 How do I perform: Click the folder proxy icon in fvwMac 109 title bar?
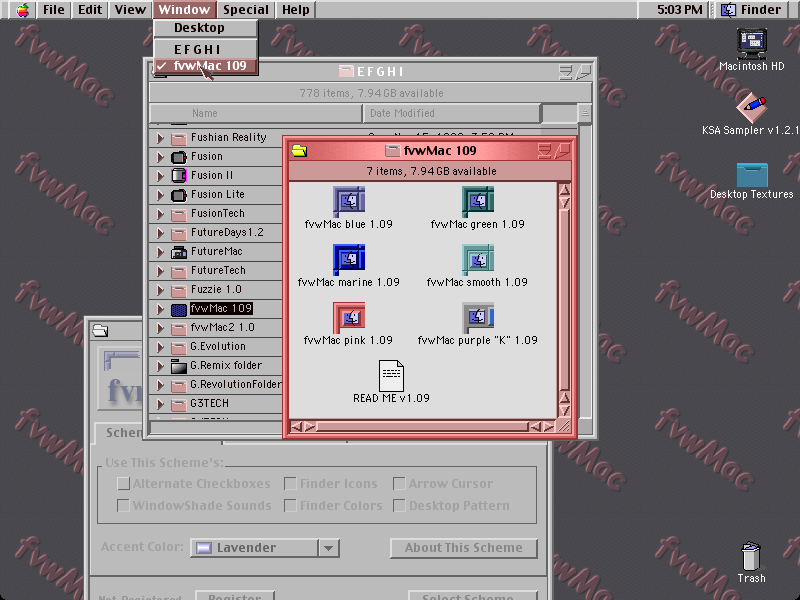(392, 151)
